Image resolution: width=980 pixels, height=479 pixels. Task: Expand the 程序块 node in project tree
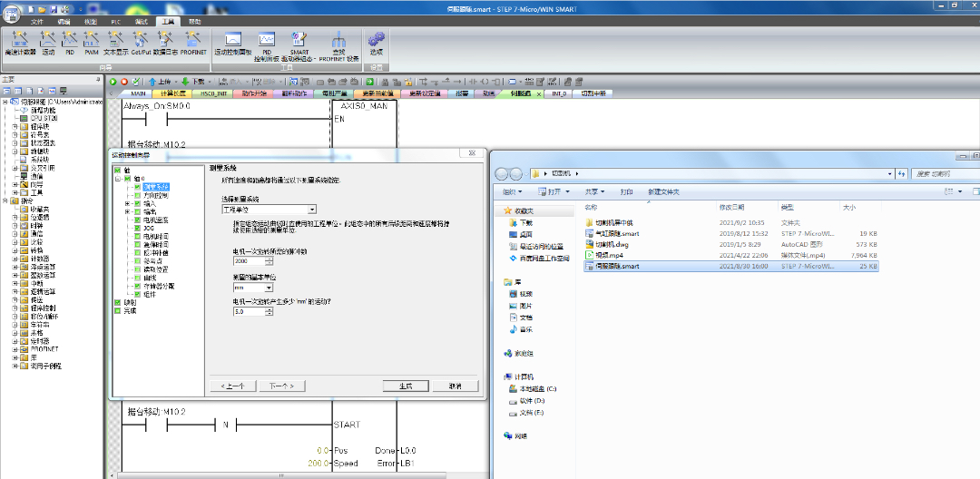coord(15,126)
